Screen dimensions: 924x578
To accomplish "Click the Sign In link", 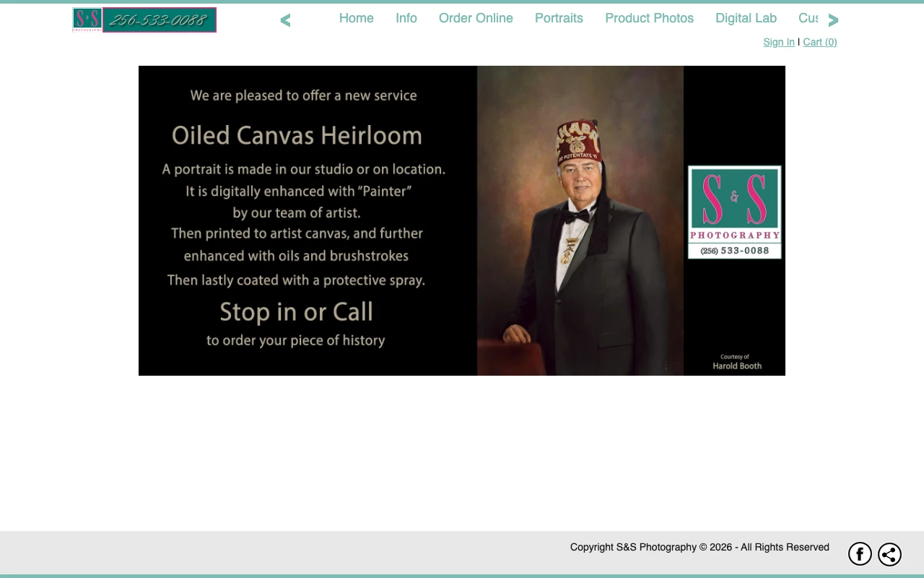I will click(778, 42).
